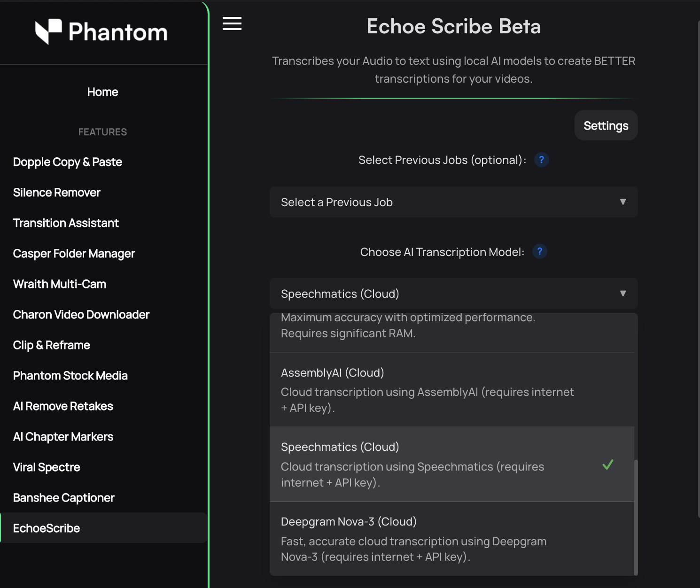The width and height of the screenshot is (700, 588).
Task: Click help icon beside Choose AI Transcription Model
Action: click(539, 252)
